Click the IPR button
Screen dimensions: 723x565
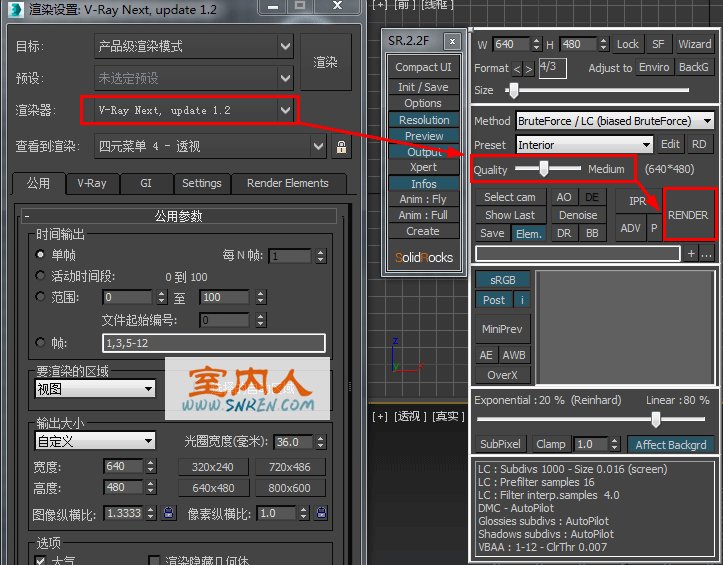[638, 202]
